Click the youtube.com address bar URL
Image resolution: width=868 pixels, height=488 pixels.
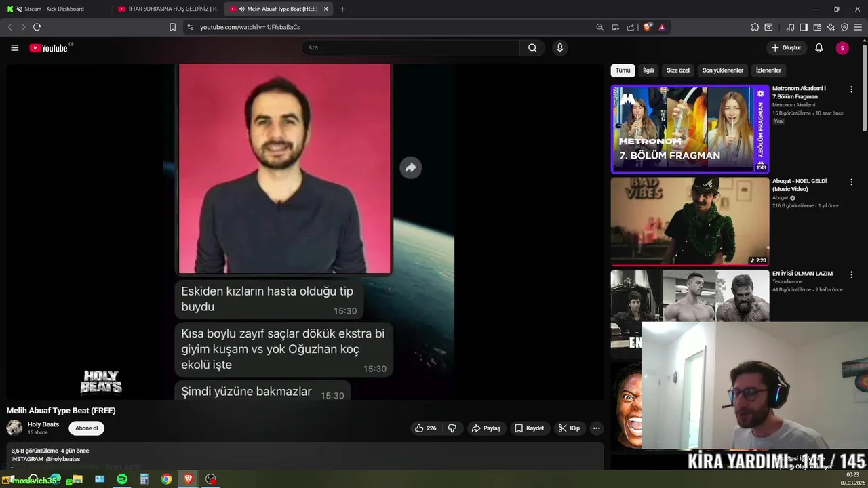pos(250,27)
